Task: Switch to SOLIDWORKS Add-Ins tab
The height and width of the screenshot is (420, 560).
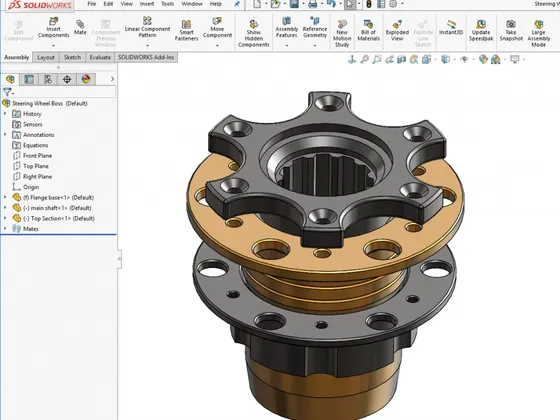Action: (146, 57)
